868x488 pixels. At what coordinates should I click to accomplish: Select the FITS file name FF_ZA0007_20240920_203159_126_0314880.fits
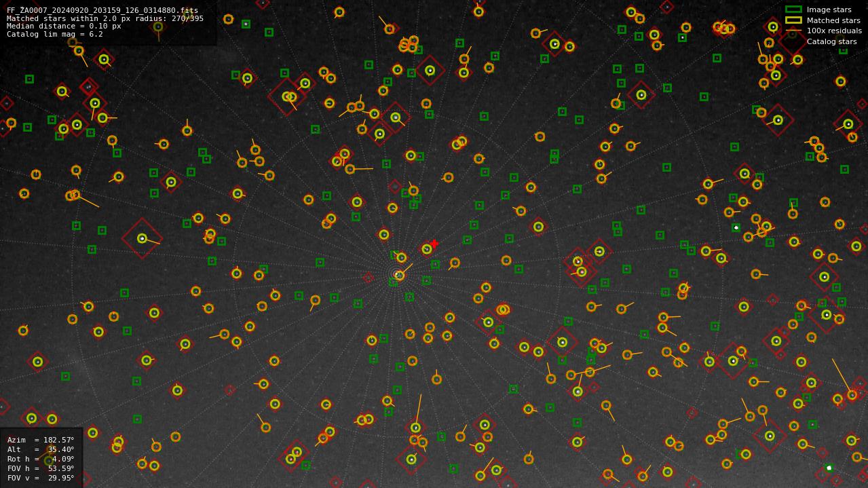pyautogui.click(x=102, y=10)
